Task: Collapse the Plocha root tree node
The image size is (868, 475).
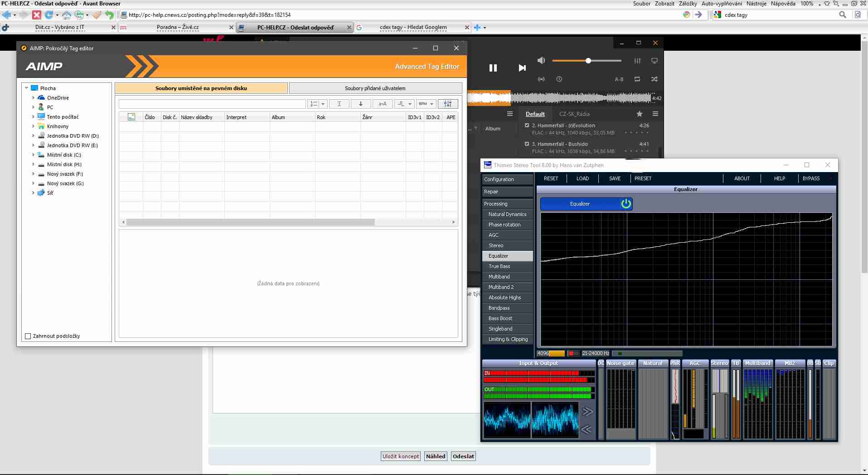Action: click(27, 88)
